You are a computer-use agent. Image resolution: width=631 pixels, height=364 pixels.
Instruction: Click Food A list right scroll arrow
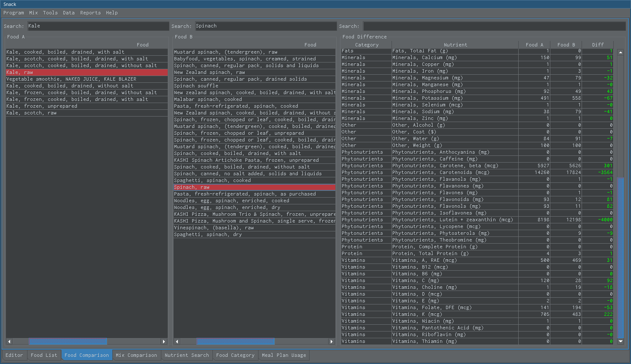point(164,341)
